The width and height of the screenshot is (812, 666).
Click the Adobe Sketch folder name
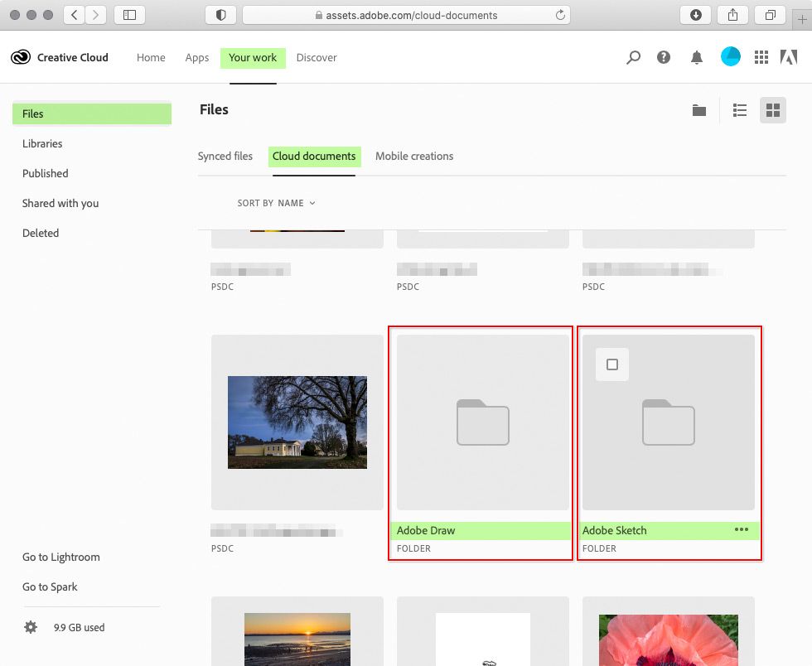coord(614,530)
